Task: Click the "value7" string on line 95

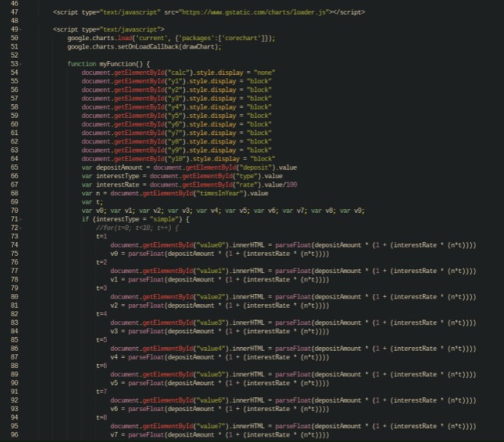Action: [x=211, y=427]
